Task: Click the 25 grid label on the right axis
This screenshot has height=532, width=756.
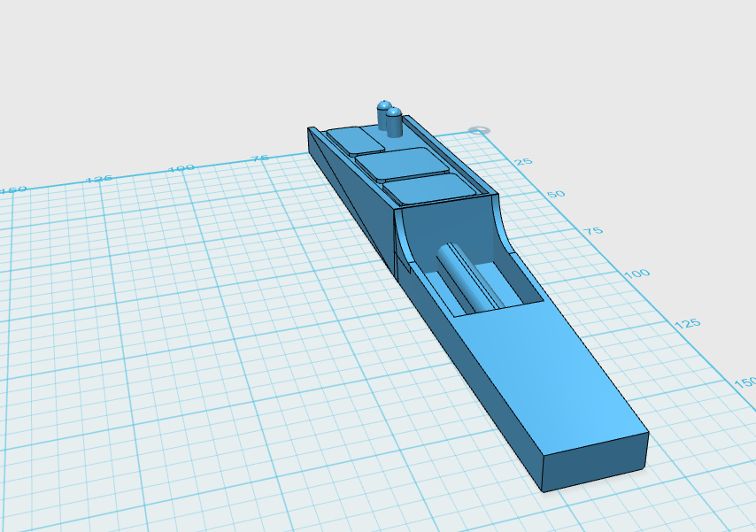Action: (x=524, y=162)
